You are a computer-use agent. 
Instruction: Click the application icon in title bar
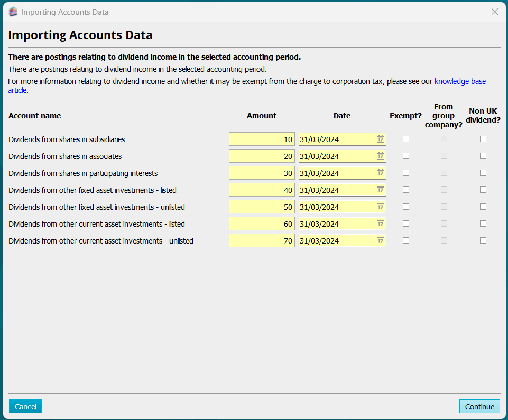(13, 12)
